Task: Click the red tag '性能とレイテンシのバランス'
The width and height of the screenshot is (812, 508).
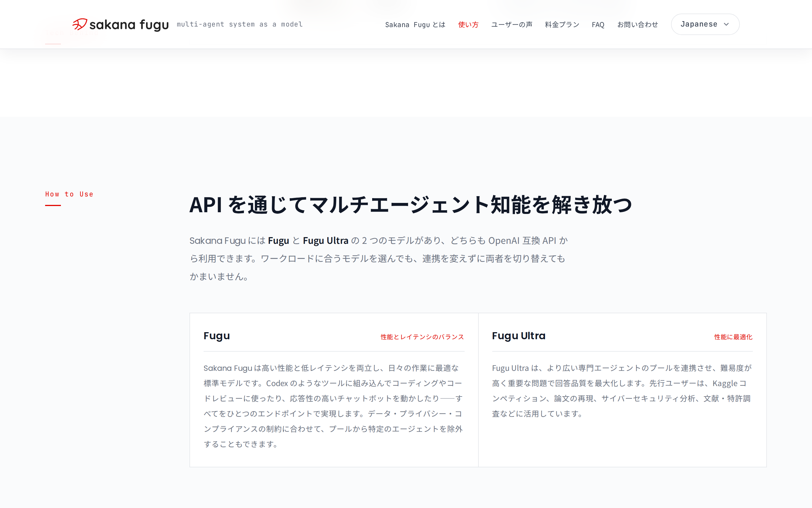Action: pos(422,337)
